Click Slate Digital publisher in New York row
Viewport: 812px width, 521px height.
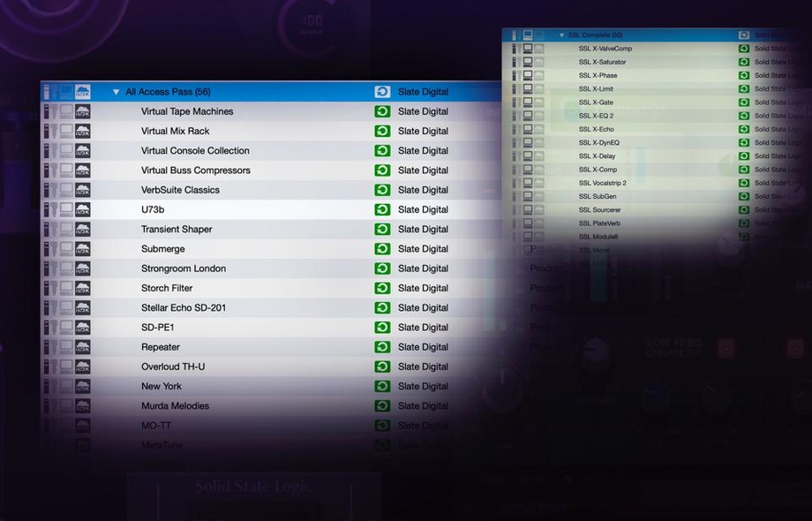[x=423, y=387]
